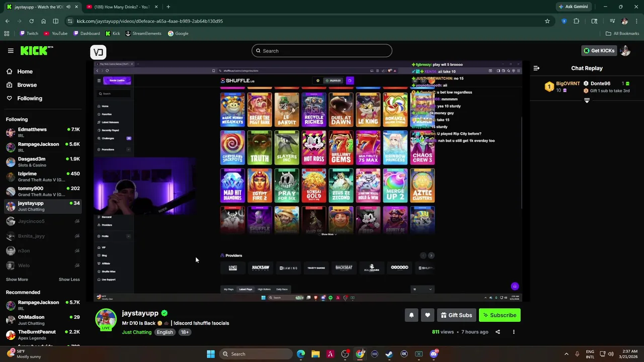Toggle notifications bell for jaystayupp
Viewport: 644px width, 362px height.
[411, 315]
